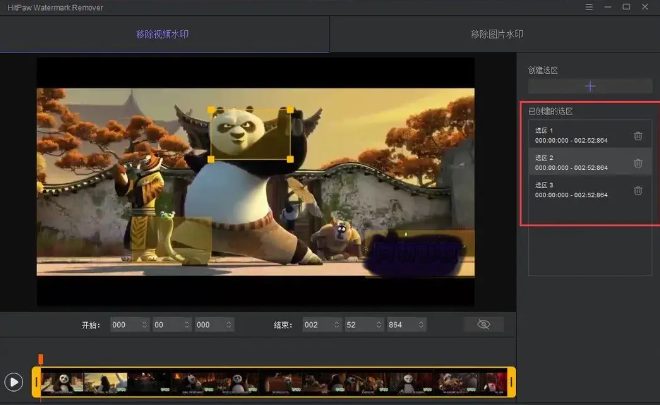Delete 选区 2 with its trash icon
660x405 pixels.
tap(638, 163)
